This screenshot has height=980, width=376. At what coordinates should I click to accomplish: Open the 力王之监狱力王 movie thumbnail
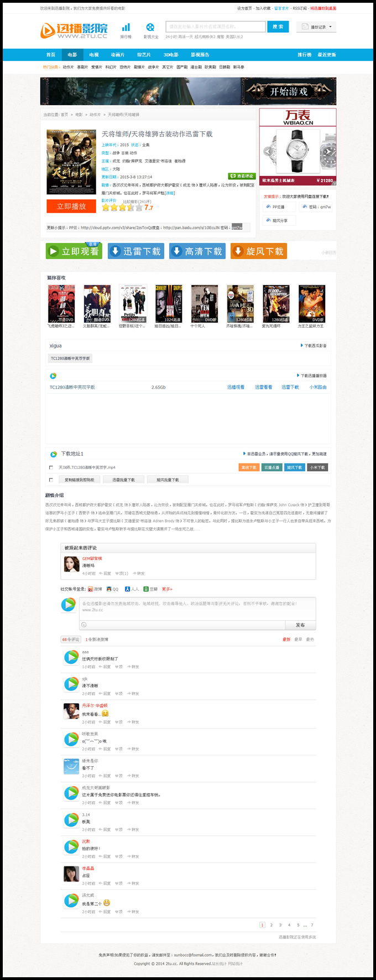312,304
